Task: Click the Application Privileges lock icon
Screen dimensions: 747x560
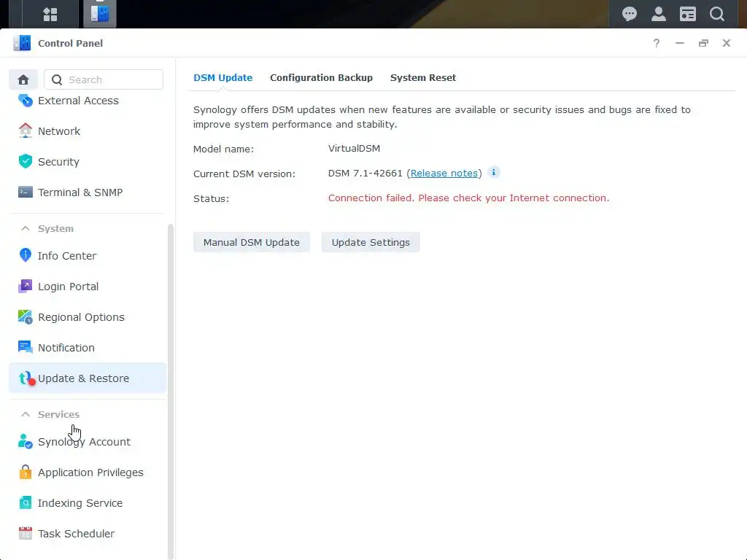Action: tap(26, 472)
